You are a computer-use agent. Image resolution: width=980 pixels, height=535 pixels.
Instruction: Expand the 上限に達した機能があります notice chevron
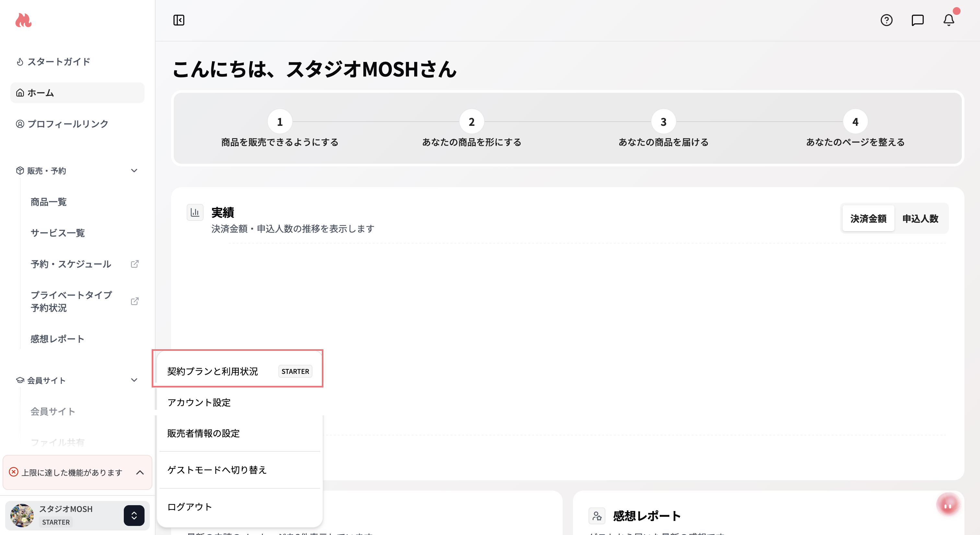[140, 473]
